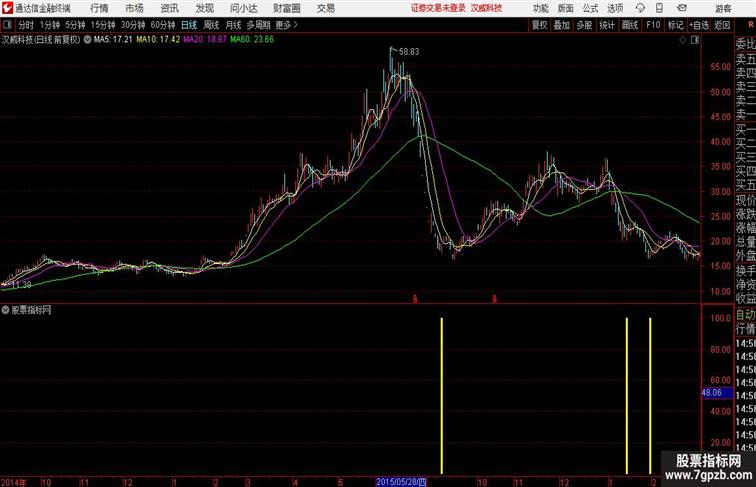Image resolution: width=756 pixels, height=487 pixels.
Task: Open the 资讯 menu
Action: [169, 8]
